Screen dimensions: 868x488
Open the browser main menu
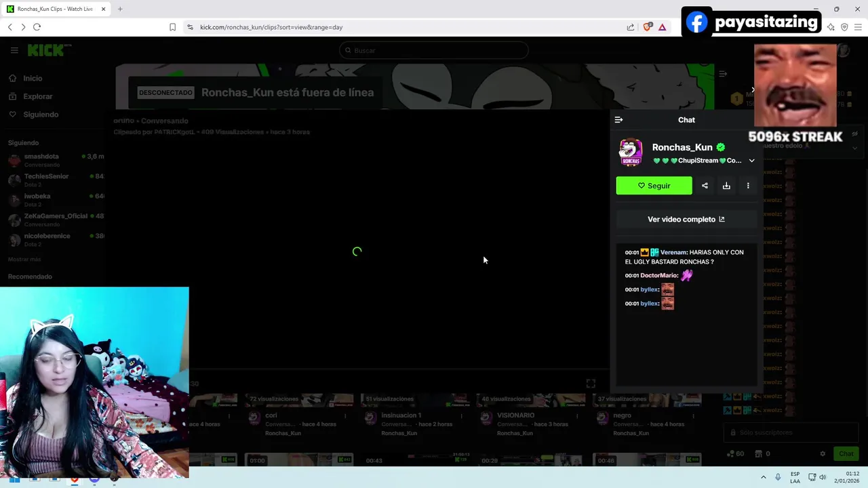(x=858, y=27)
